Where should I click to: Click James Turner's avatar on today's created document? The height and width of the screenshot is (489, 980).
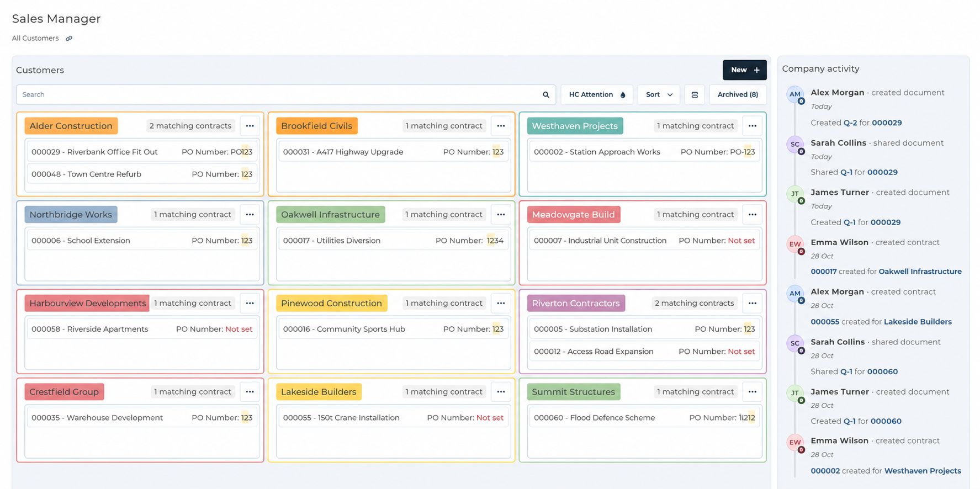[795, 194]
